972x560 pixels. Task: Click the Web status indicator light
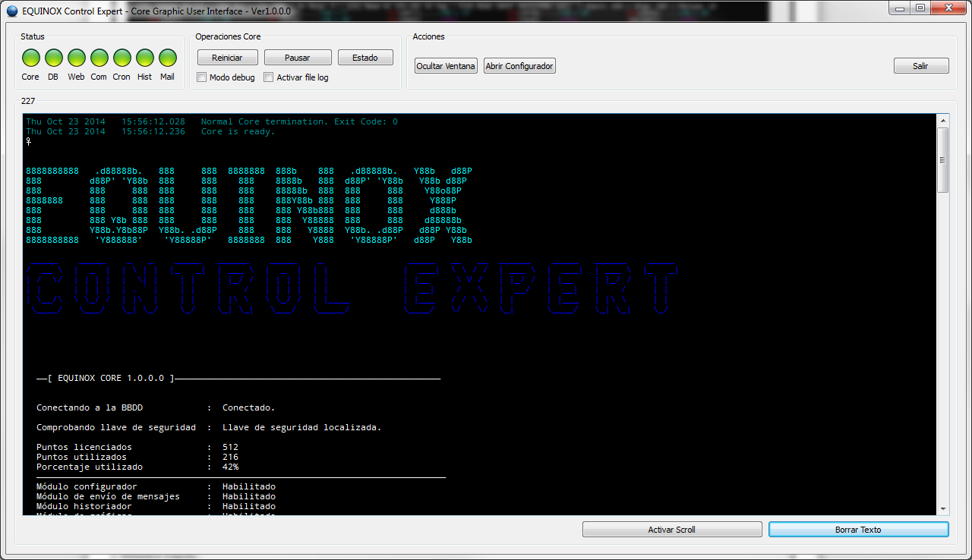76,58
